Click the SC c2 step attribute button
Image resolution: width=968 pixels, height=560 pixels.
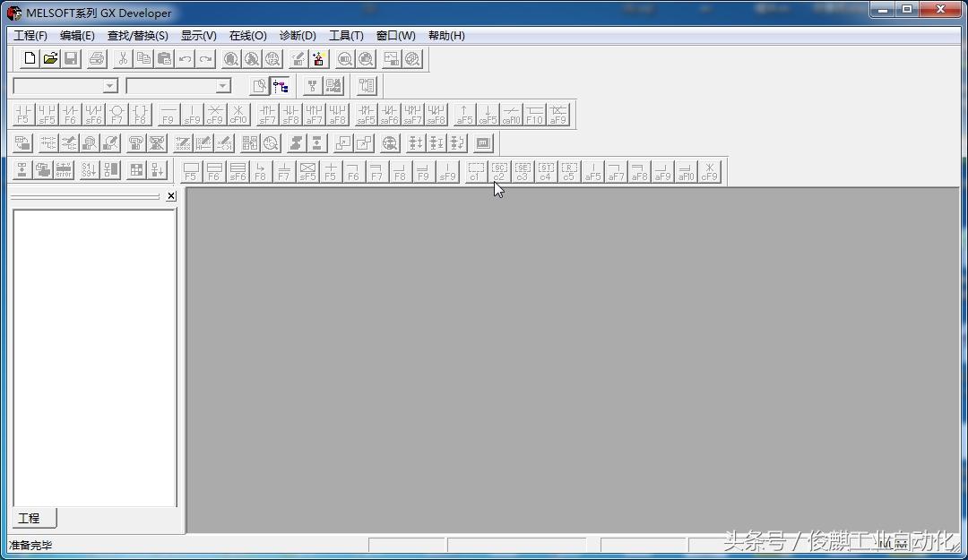click(499, 171)
